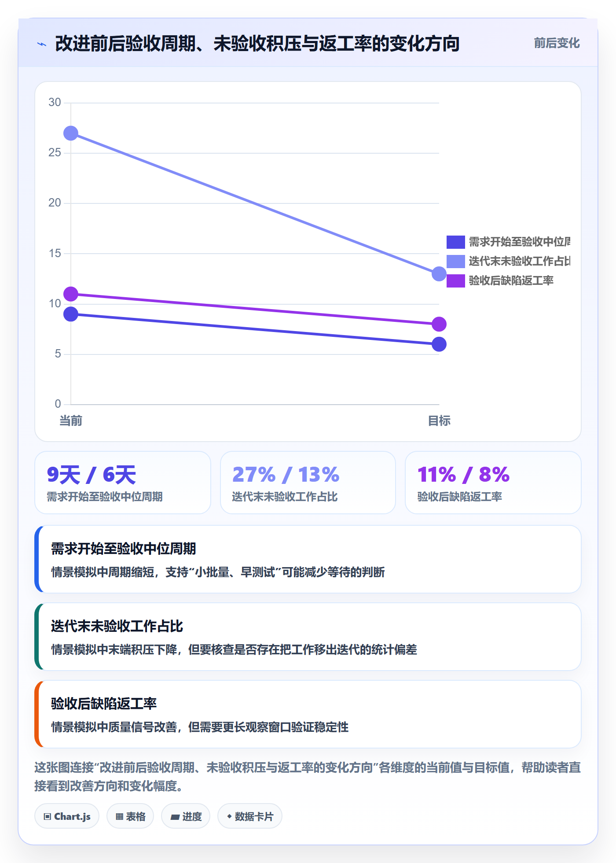Screen dimensions: 616x863
Task: Click the 30 y-axis tick label
Action: (x=55, y=103)
